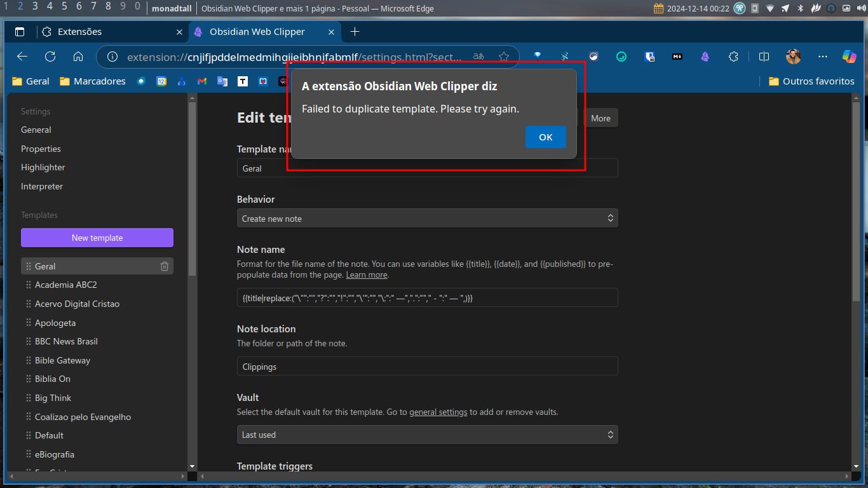The height and width of the screenshot is (488, 868).
Task: Open Interpreter settings section
Action: pyautogui.click(x=42, y=186)
